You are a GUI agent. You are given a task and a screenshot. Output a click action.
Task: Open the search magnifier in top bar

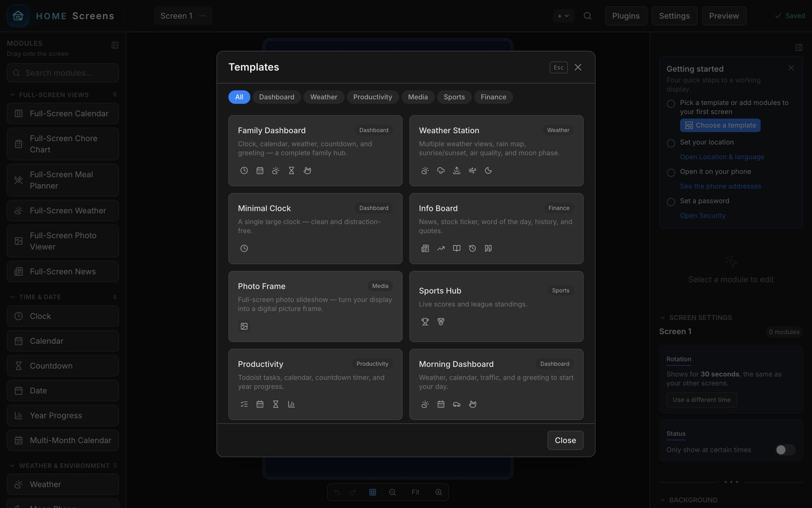click(588, 16)
